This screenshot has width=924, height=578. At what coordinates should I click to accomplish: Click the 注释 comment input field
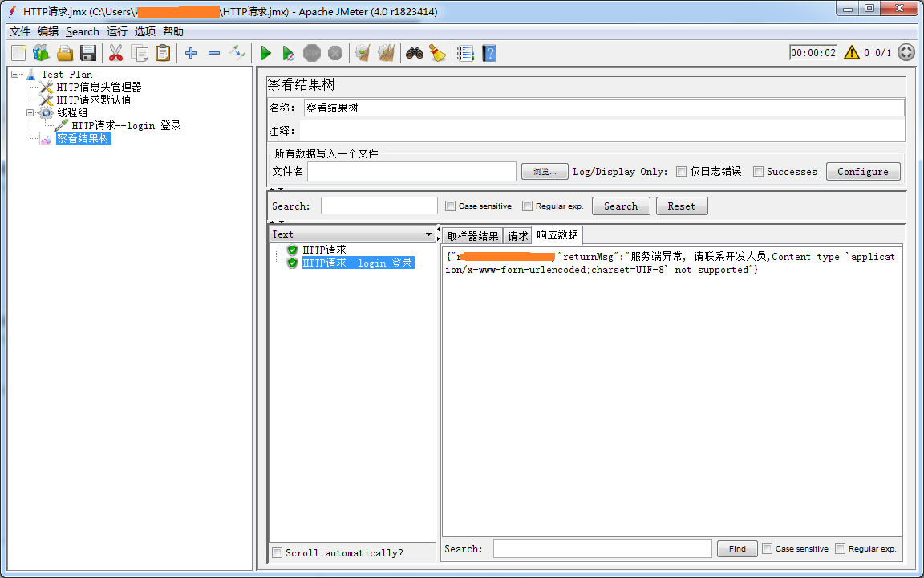(x=602, y=131)
